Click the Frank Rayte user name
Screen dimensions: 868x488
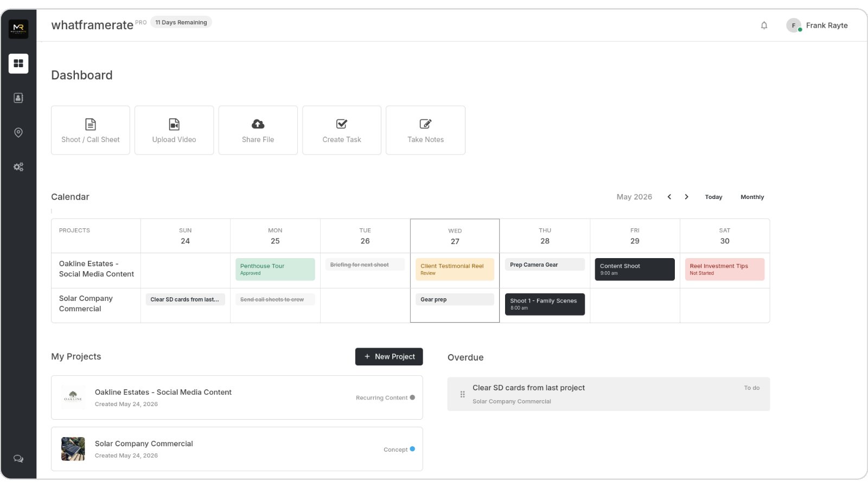[827, 25]
